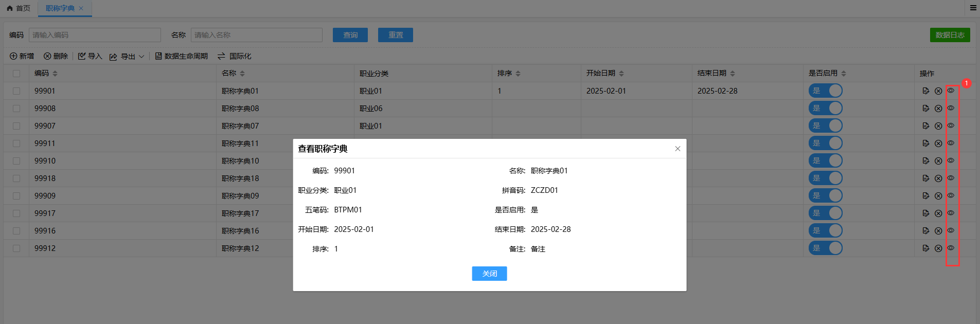Click 职称字典08 name cell
The image size is (980, 324).
tap(240, 109)
